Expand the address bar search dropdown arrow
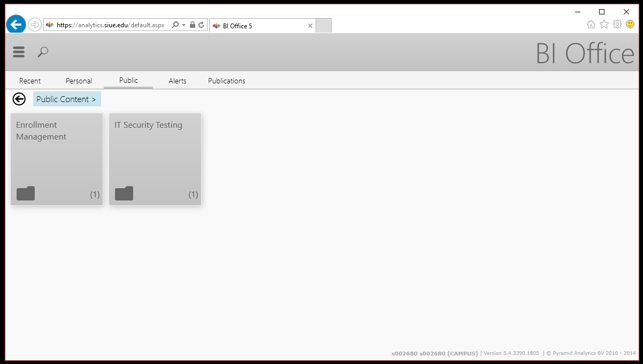This screenshot has height=364, width=643. pos(183,25)
